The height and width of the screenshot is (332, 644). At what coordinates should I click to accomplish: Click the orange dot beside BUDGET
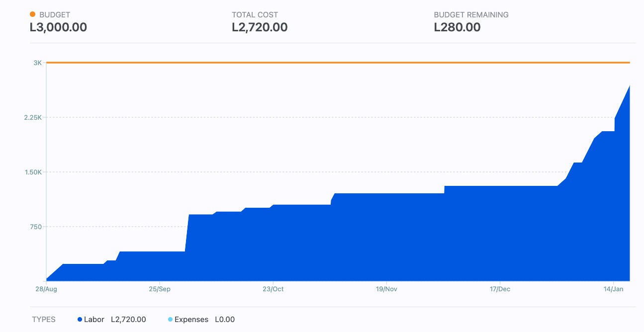[33, 14]
